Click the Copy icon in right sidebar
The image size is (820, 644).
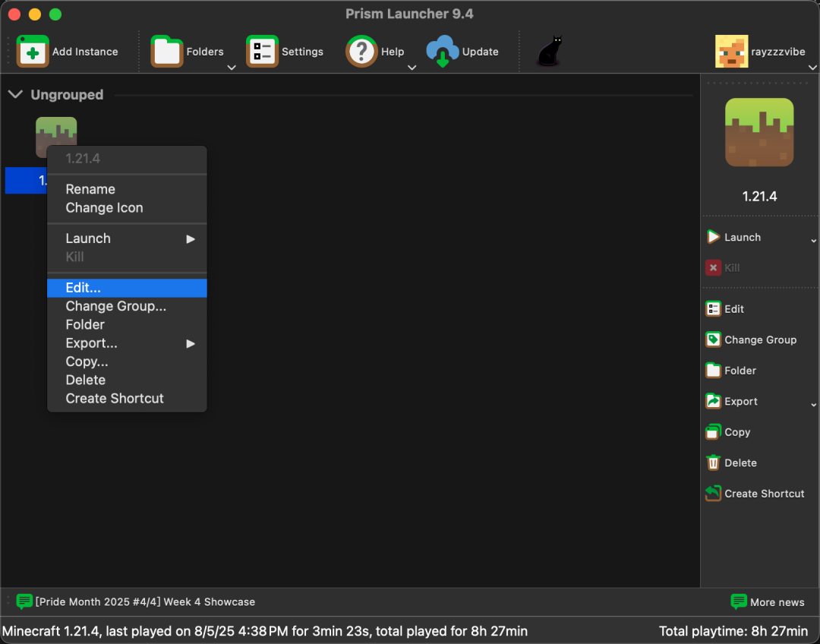713,432
